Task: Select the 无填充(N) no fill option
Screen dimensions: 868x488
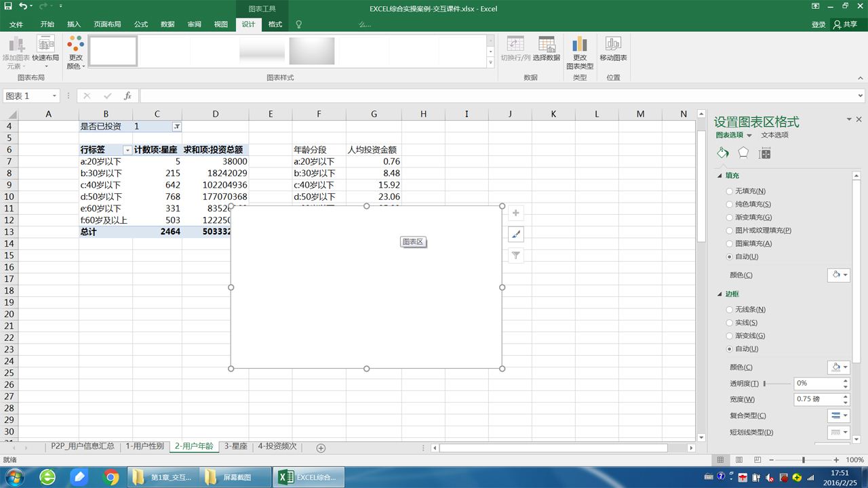Action: 745,191
